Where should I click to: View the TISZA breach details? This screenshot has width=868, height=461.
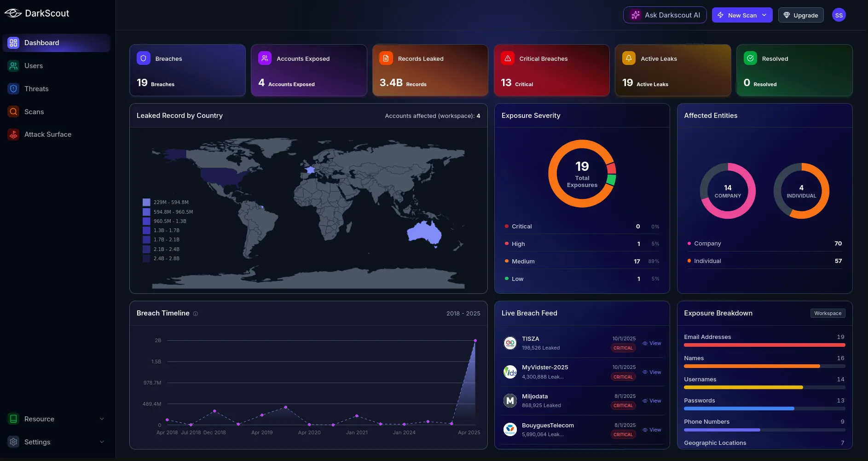(652, 344)
